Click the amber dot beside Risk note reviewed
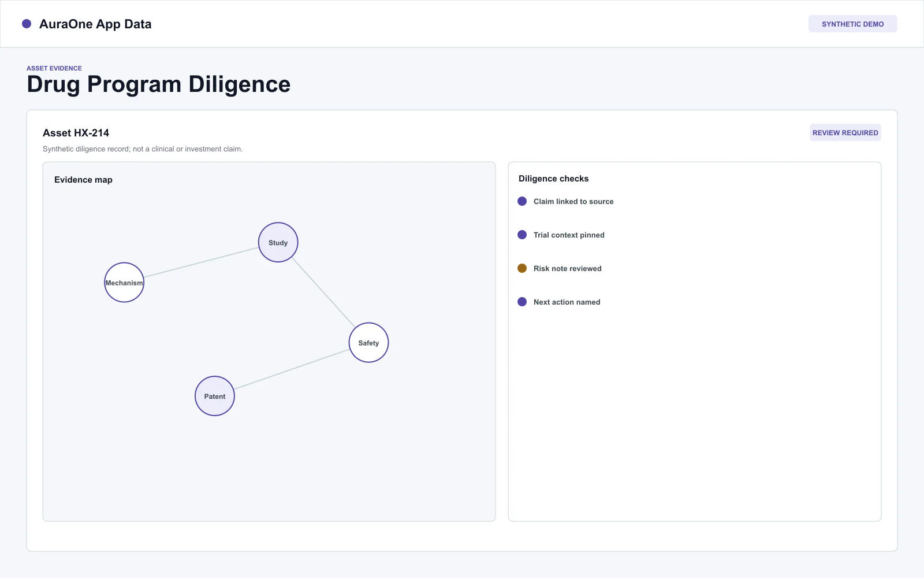Viewport: 924px width, 578px height. pos(522,268)
